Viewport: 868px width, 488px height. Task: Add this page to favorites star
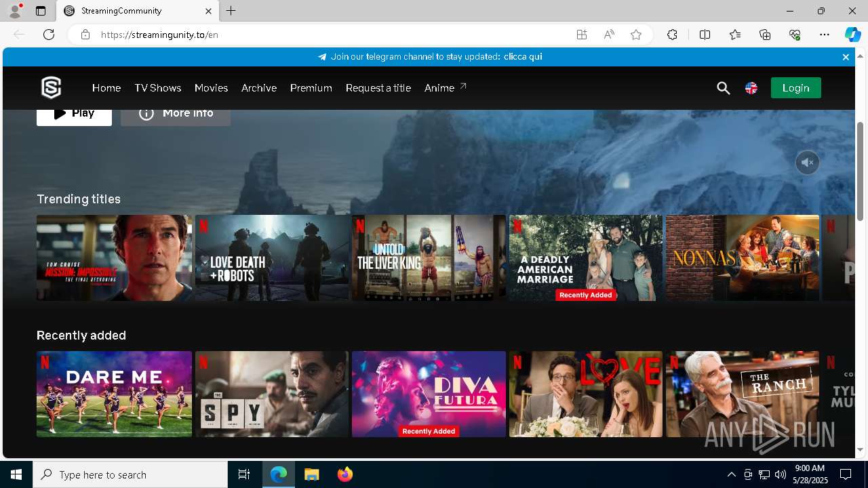(636, 35)
